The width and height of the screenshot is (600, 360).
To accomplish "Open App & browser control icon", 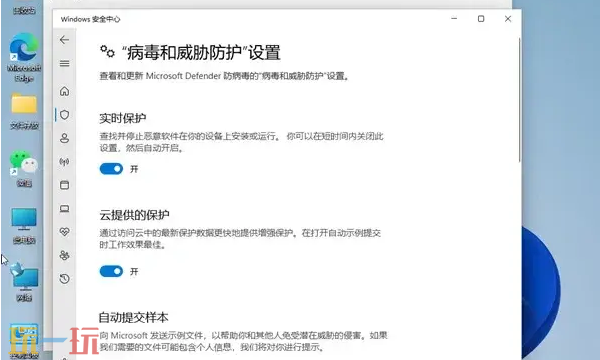I will point(64,185).
